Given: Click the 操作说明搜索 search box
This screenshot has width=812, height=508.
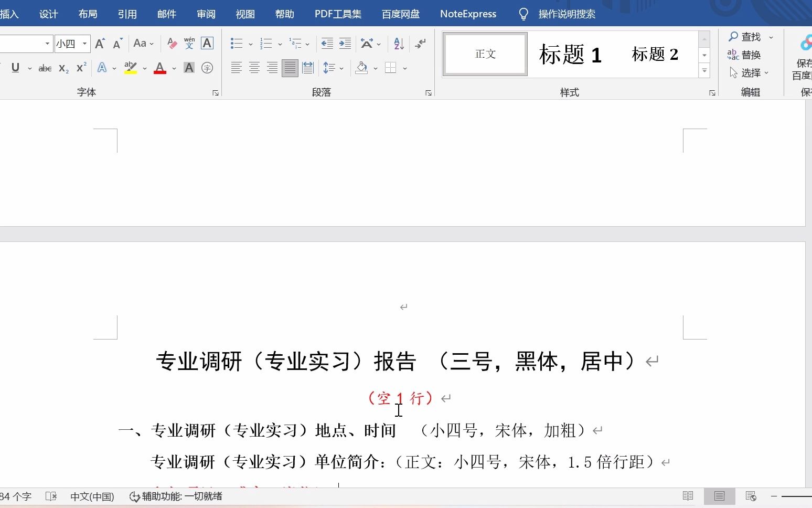Looking at the screenshot, I should coord(567,14).
